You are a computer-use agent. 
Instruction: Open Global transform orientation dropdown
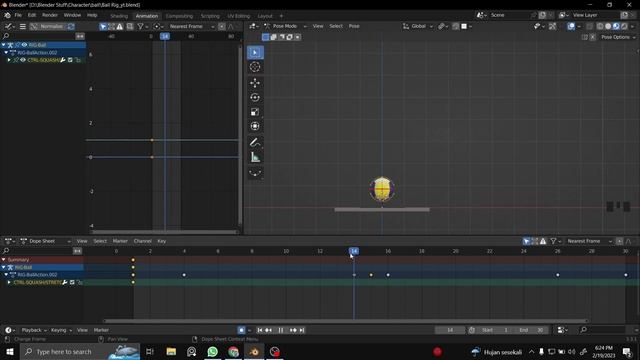tap(418, 26)
